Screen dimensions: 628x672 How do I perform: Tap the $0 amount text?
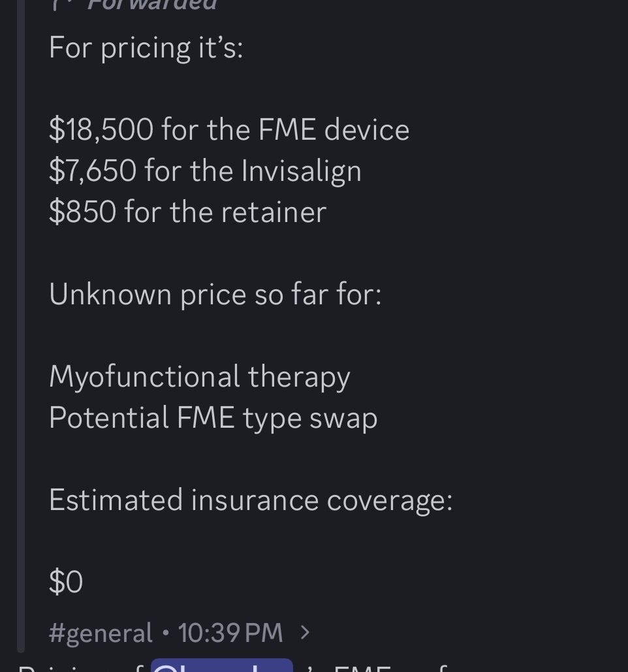tap(65, 581)
